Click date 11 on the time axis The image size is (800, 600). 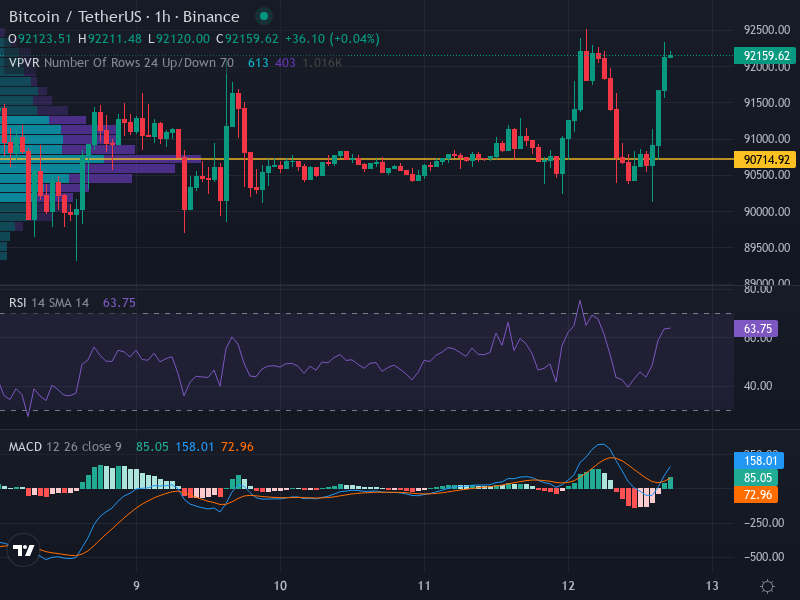pos(424,586)
